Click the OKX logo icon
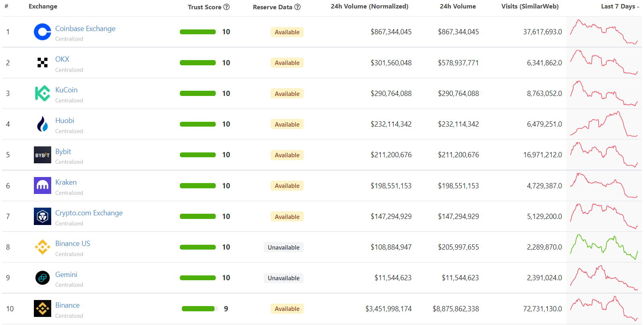This screenshot has width=644, height=325. [42, 62]
